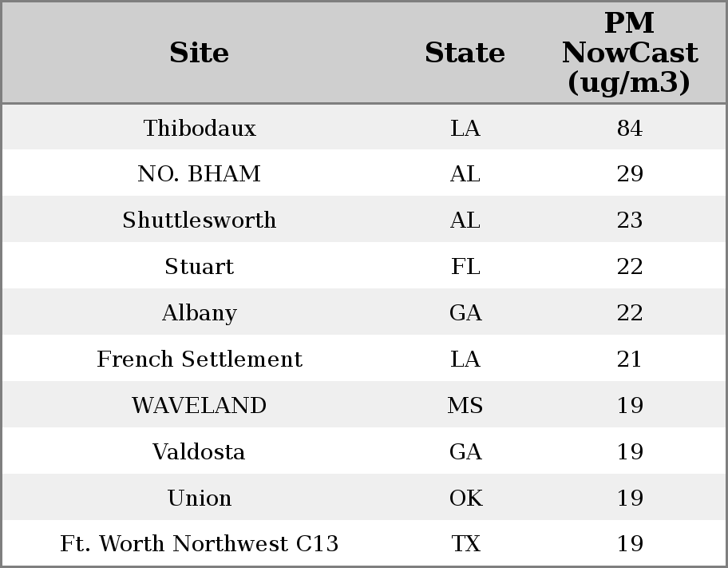The image size is (728, 568).
Task: Select the WAVELAND site cell
Action: coord(199,405)
